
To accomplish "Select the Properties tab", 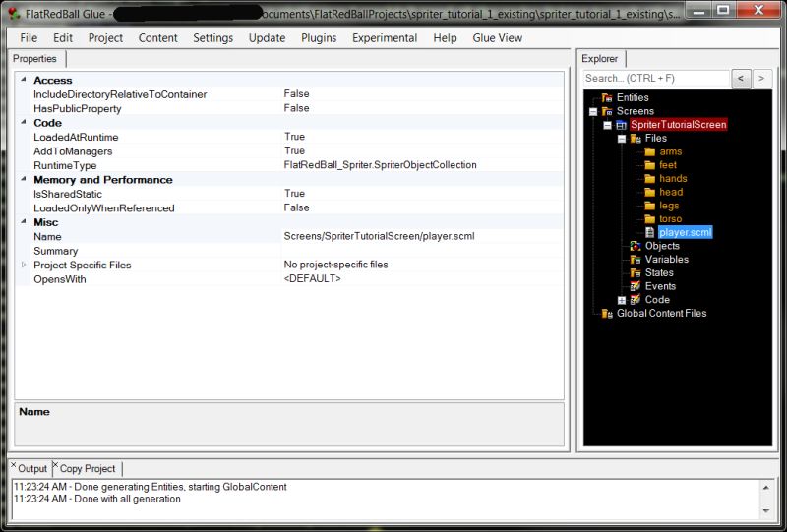I will coord(35,59).
